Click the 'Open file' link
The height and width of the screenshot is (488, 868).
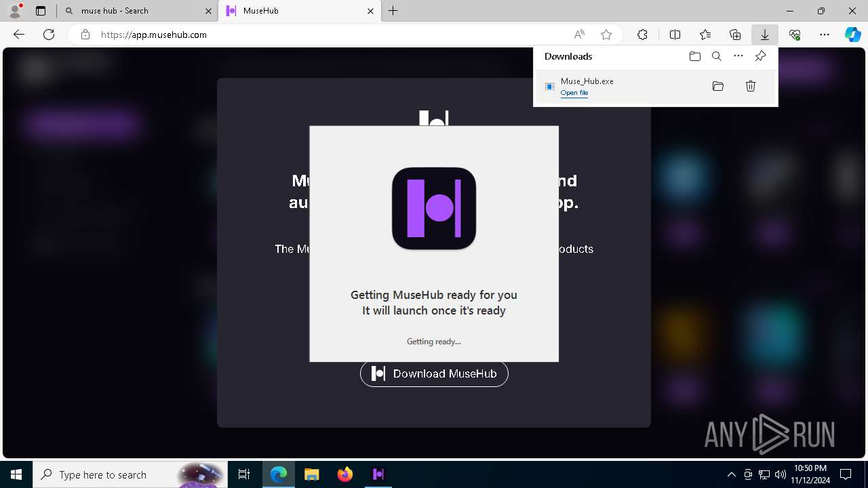[574, 93]
